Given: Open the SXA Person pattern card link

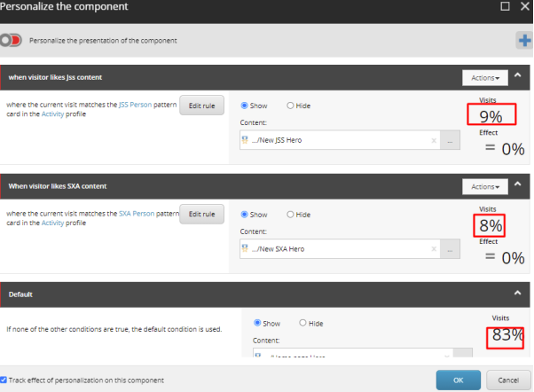Looking at the screenshot, I should point(140,214).
